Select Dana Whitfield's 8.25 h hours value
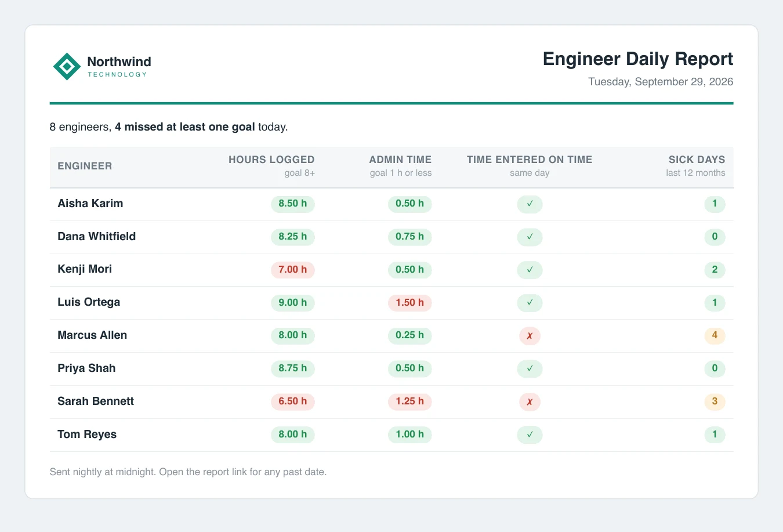 tap(293, 237)
